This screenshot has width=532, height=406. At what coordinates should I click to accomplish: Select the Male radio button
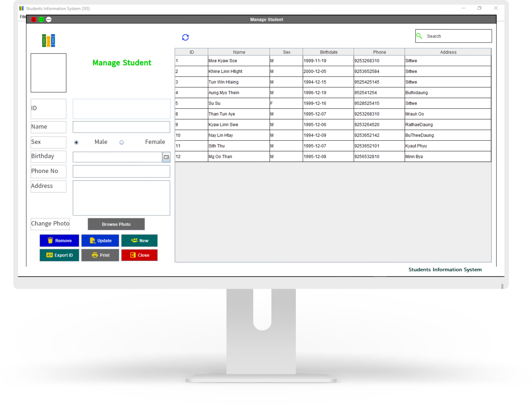pyautogui.click(x=76, y=143)
